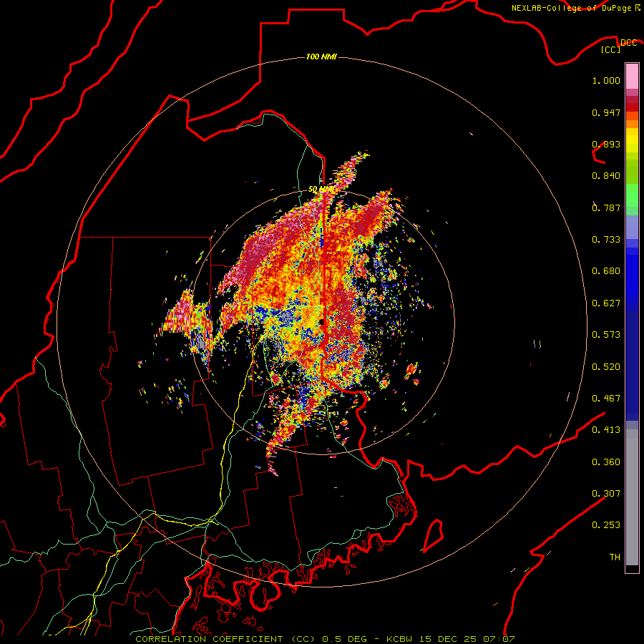Click the TH threshold label
The height and width of the screenshot is (644, 644).
[x=615, y=557]
